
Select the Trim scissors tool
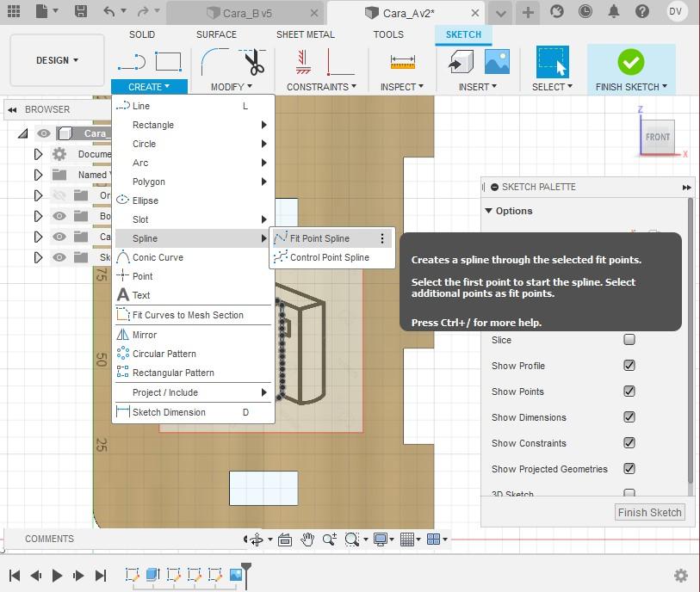(x=253, y=62)
